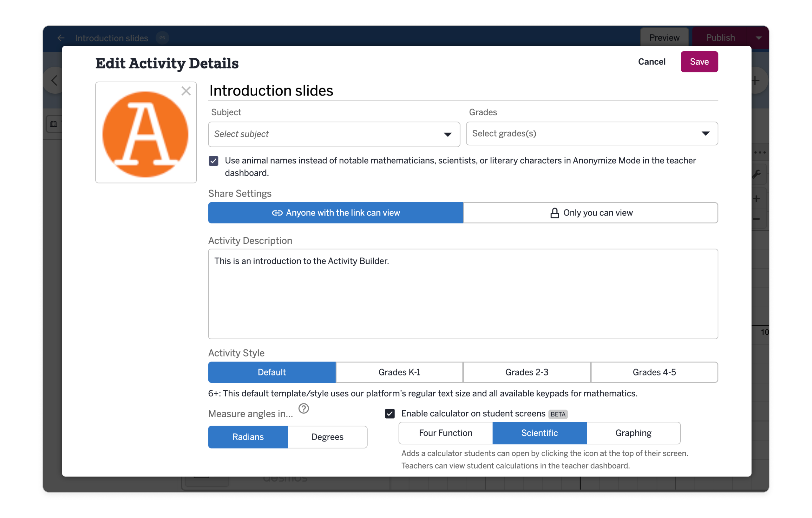Click the ellipsis icon at the right edge
The width and height of the screenshot is (812, 518).
pyautogui.click(x=760, y=152)
